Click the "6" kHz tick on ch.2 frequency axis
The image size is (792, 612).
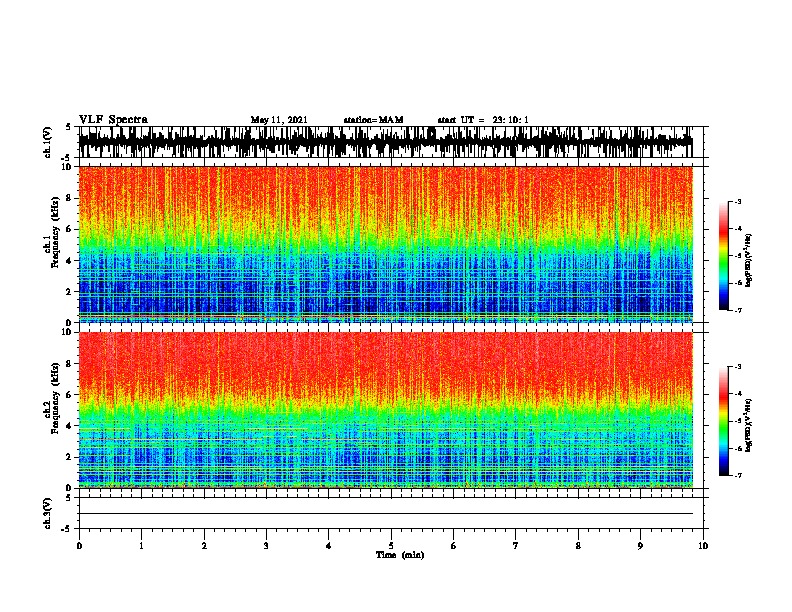(70, 395)
